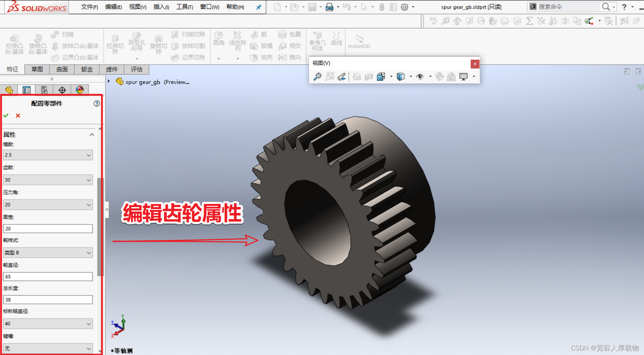Open the 工具(T) menu
The height and width of the screenshot is (355, 644).
tap(185, 7)
